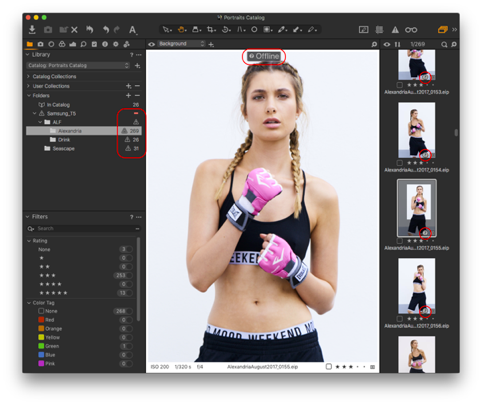
Task: Select the Crop tool
Action: point(211,30)
